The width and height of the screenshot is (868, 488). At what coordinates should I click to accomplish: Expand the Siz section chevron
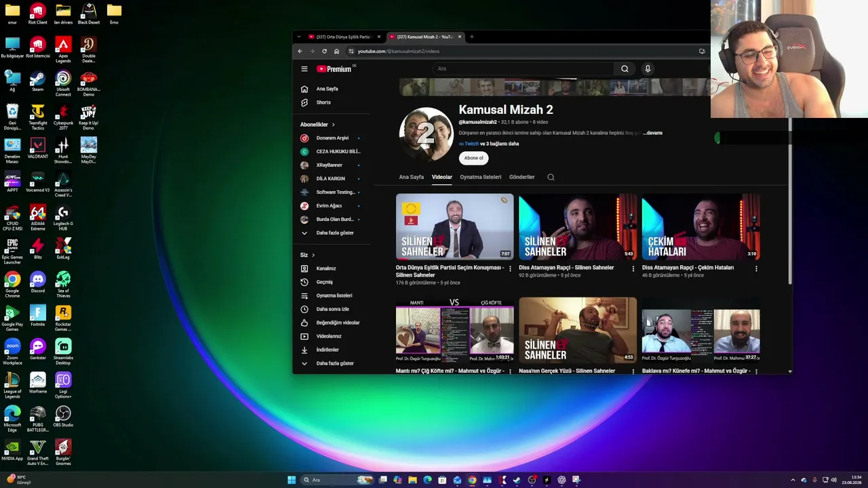tap(313, 255)
